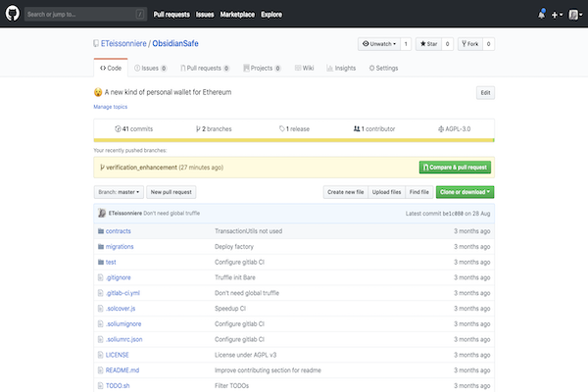View the 1 release page
This screenshot has width=588, height=392.
[x=294, y=128]
